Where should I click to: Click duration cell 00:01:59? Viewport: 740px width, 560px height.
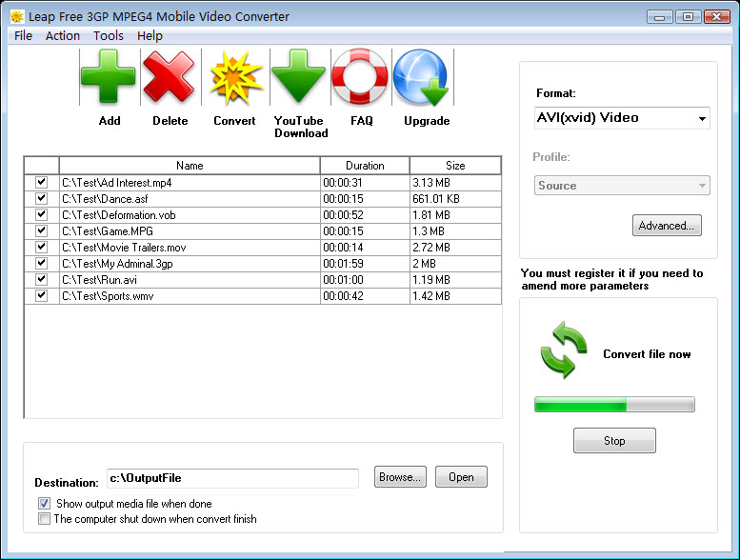365,263
